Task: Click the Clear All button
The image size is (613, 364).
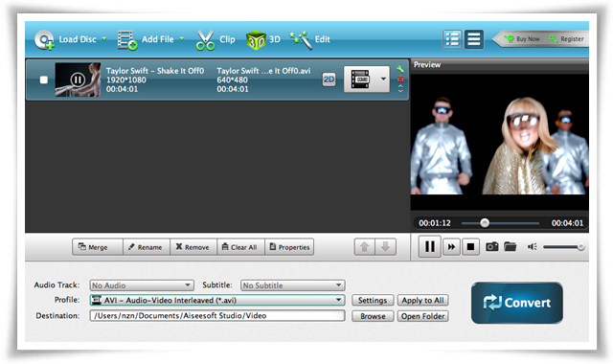Action: pyautogui.click(x=240, y=247)
